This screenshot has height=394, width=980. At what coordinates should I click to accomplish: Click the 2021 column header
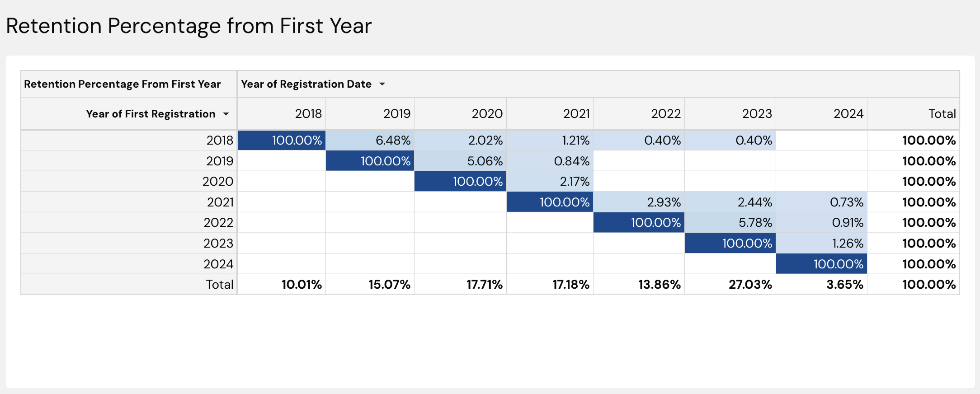tap(576, 114)
